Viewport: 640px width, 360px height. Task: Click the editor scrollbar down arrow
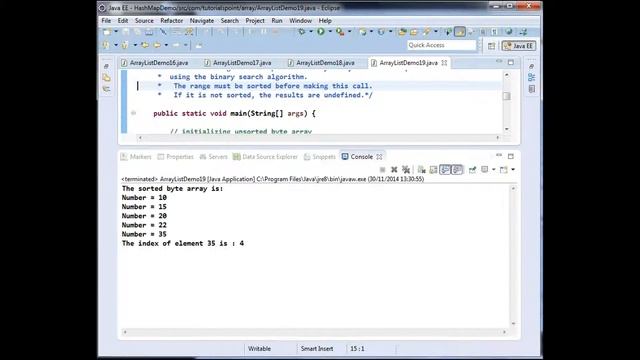[507, 129]
